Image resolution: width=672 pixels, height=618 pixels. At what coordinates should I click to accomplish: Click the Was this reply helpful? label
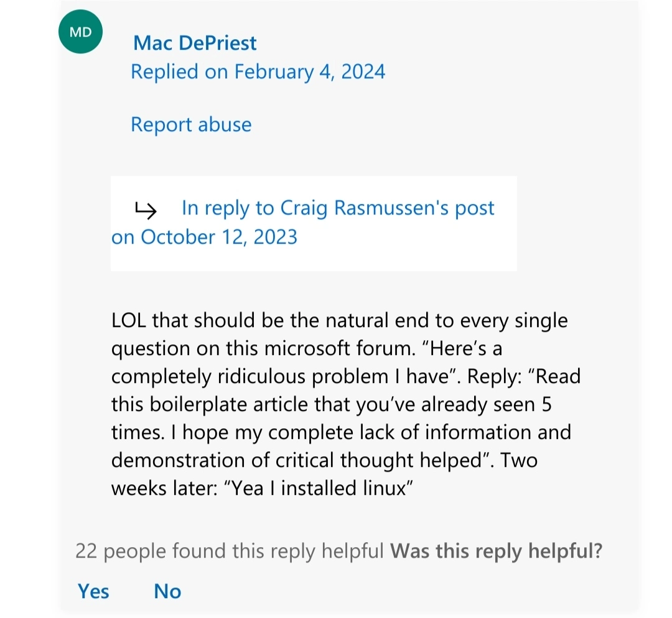click(x=496, y=551)
